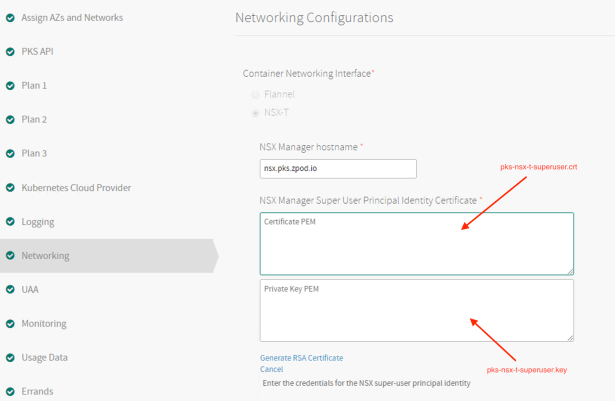Click the green checkmark beside PKS API
Screen dimensions: 615x401
coord(10,51)
